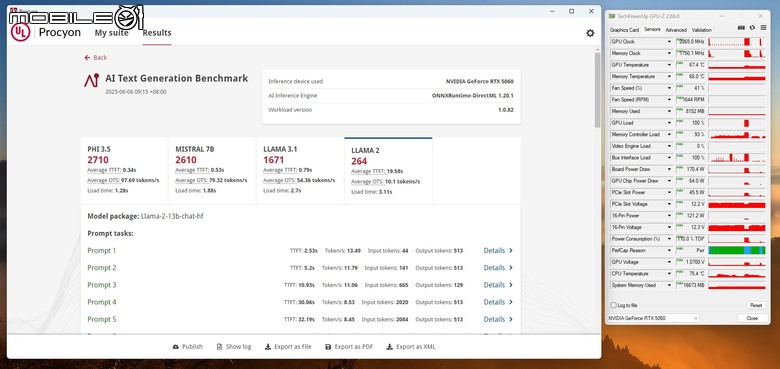
Task: Switch to My suite tab
Action: pos(111,33)
